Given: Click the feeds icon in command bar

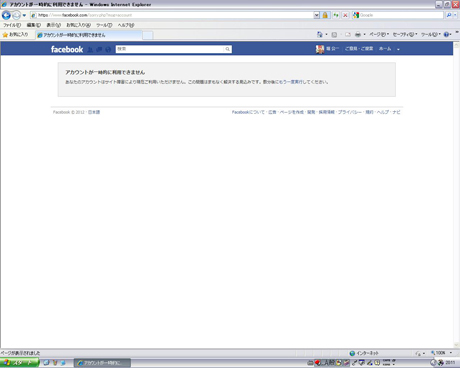Looking at the screenshot, I should pos(334,34).
